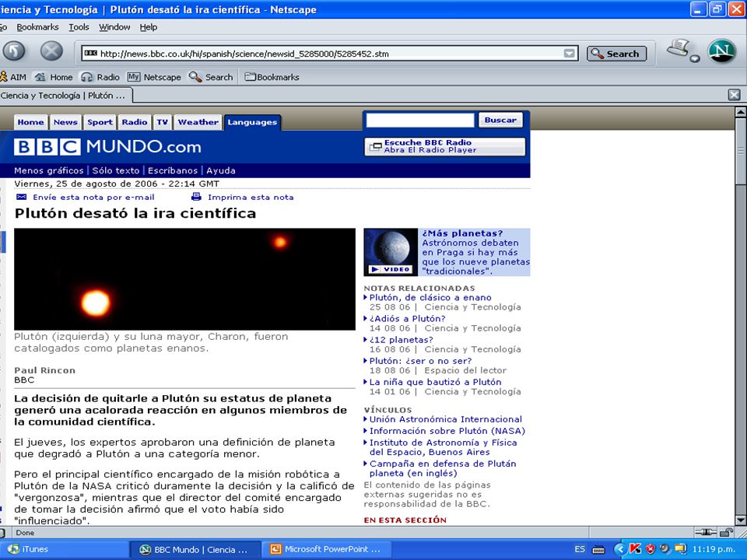
Task: Open Campaña en defensa de Plutón link
Action: click(443, 468)
